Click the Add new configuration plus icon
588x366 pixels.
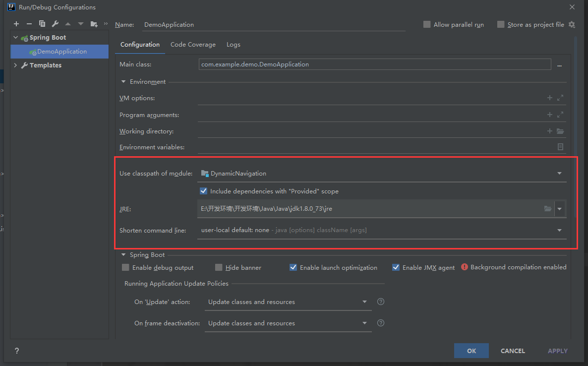coord(16,23)
